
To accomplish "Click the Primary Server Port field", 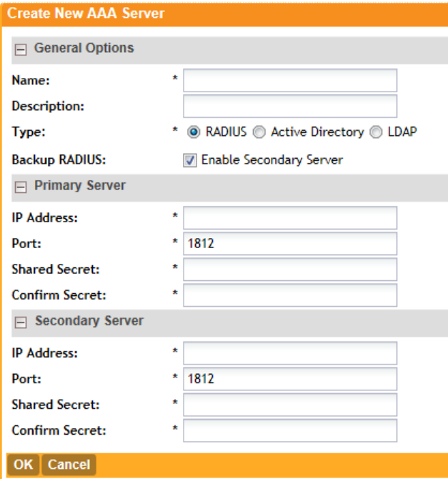I will [x=289, y=244].
